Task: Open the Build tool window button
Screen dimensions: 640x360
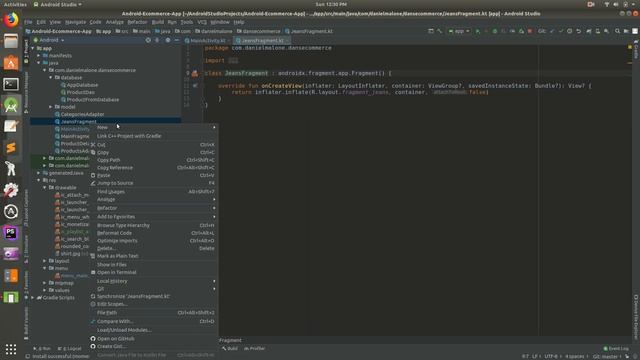Action: tap(230, 349)
